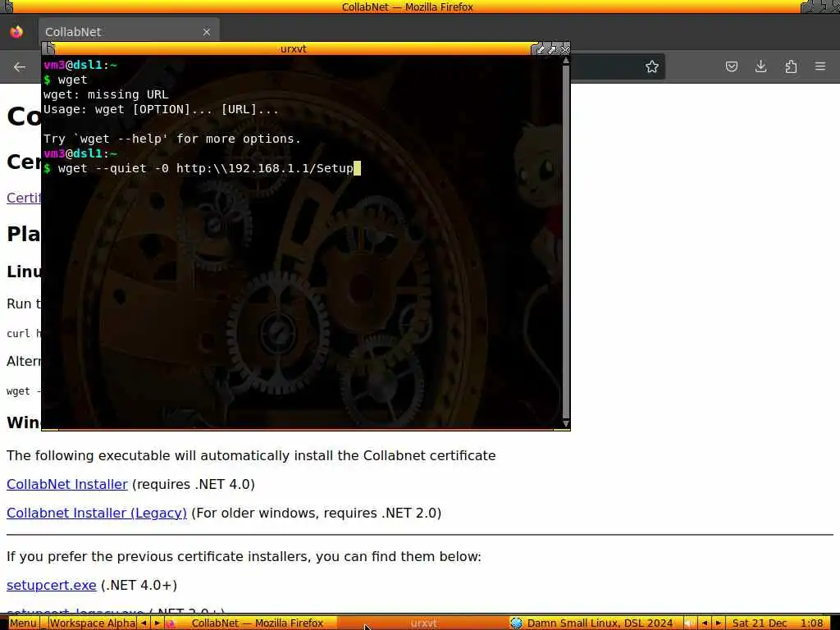Open the Collabnet Installer (Legacy) link
This screenshot has width=840, height=630.
(97, 514)
